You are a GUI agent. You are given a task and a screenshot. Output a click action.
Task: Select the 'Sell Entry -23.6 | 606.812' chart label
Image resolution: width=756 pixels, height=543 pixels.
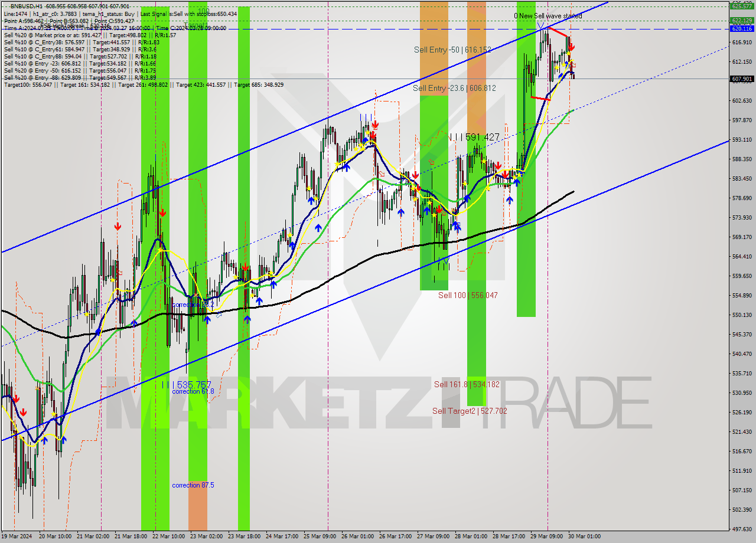coord(454,88)
